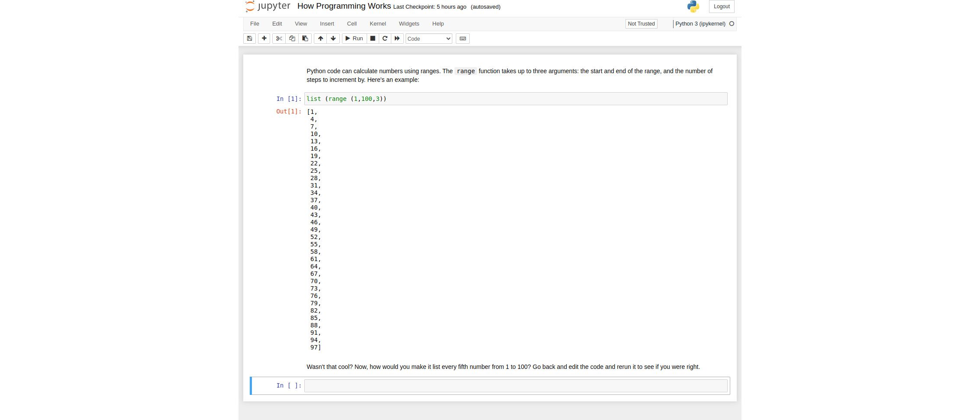980x420 pixels.
Task: Open the cell type Code dropdown
Action: point(429,39)
